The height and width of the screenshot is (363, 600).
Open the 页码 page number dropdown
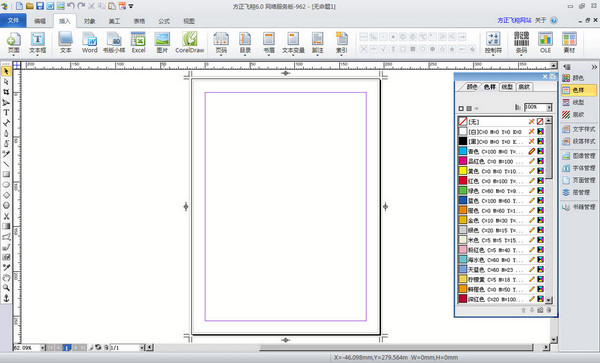(x=221, y=55)
